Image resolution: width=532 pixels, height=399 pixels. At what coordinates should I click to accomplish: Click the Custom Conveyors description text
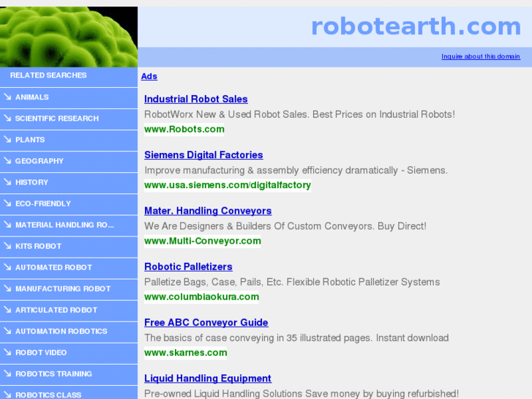pos(285,226)
